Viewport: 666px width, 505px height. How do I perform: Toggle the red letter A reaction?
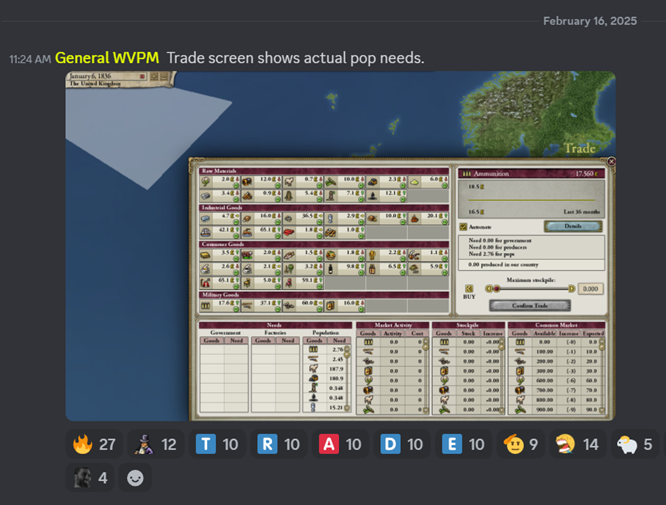[x=340, y=444]
